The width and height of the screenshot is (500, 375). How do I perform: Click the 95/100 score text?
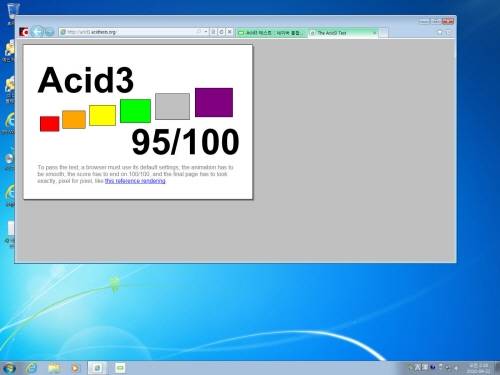click(x=185, y=142)
